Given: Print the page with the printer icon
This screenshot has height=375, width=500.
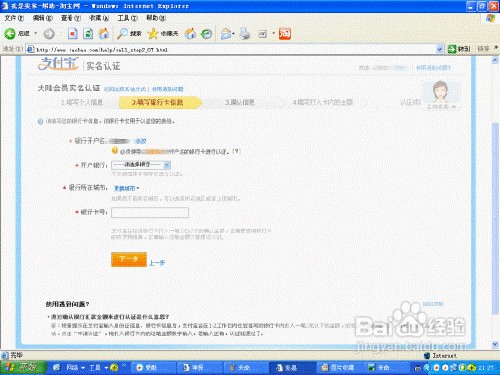Looking at the screenshot, I should (x=245, y=34).
